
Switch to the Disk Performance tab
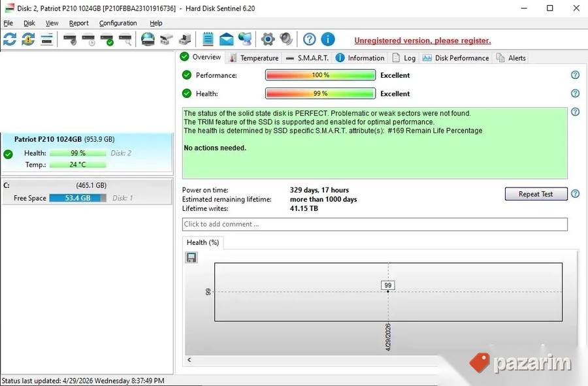click(x=455, y=58)
